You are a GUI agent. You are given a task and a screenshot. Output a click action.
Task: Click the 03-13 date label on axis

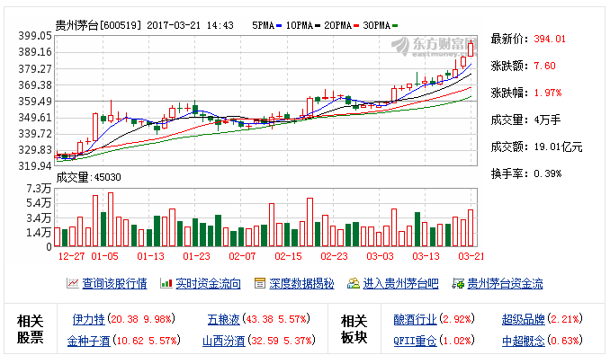tap(426, 256)
